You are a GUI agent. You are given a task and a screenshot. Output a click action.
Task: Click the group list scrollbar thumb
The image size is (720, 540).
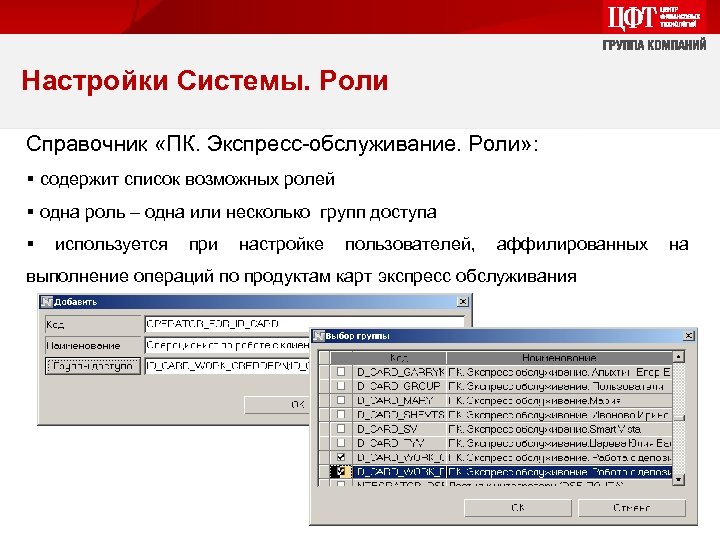tap(679, 418)
